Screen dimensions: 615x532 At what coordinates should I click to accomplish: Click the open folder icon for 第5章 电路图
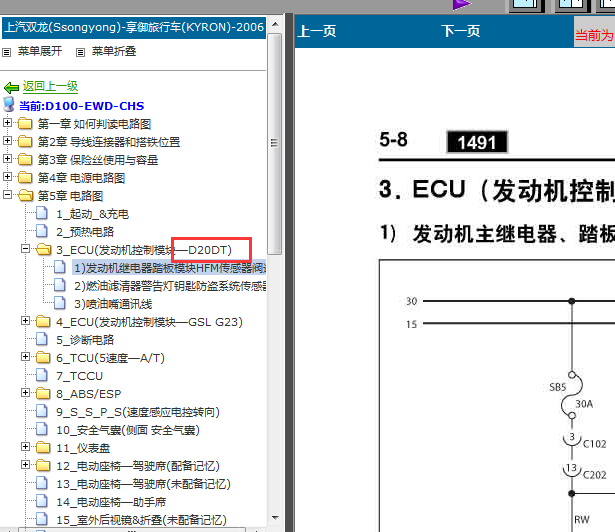26,195
